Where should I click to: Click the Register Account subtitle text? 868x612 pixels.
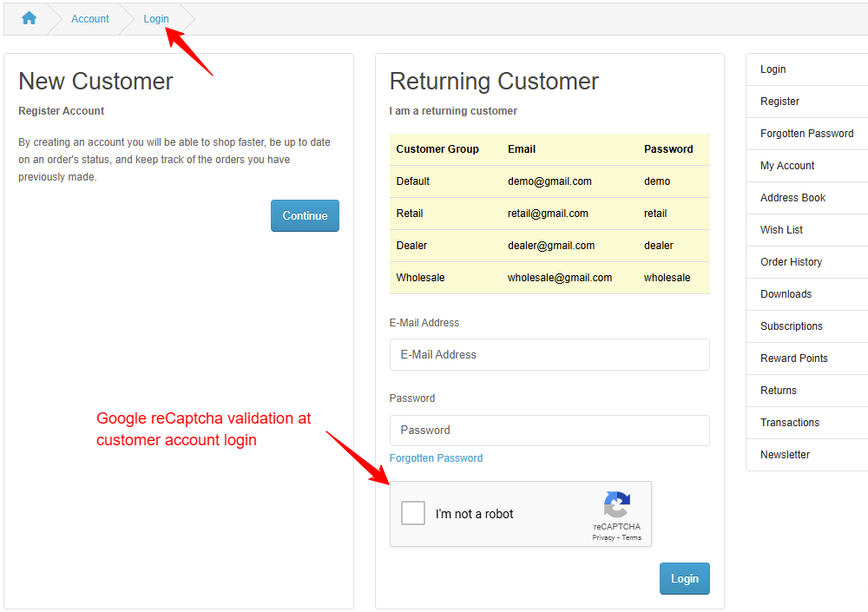point(61,111)
